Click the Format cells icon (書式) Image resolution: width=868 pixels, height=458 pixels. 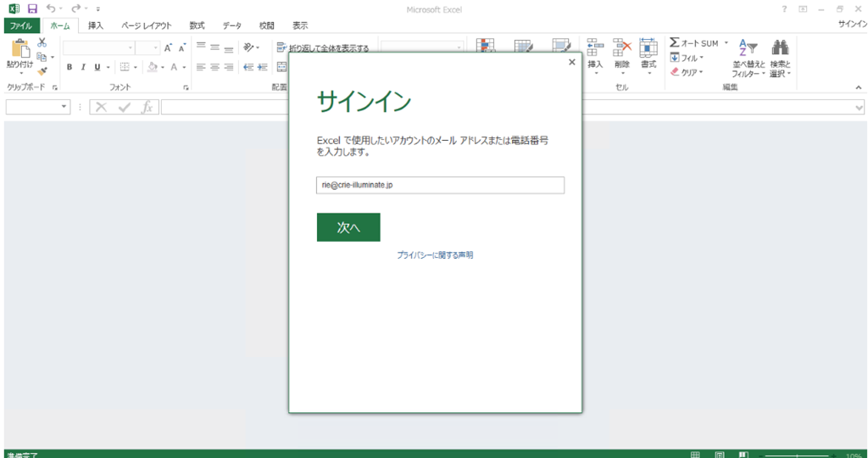tap(648, 47)
